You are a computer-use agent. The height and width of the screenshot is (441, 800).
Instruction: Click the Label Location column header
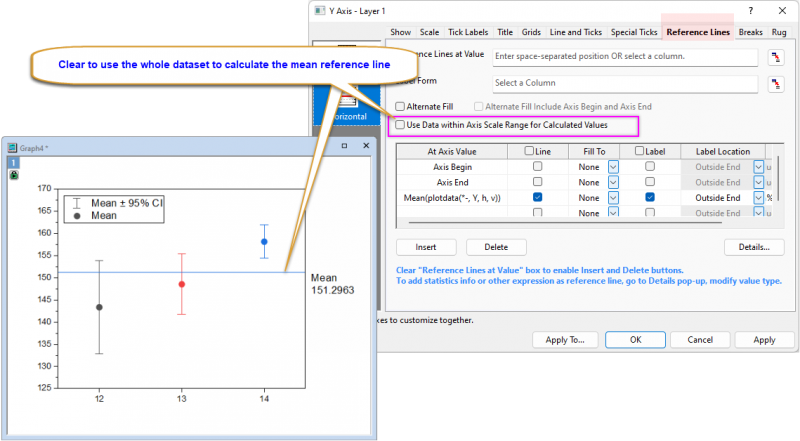click(x=722, y=152)
